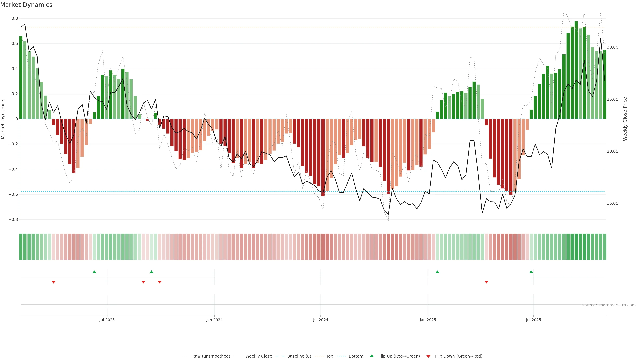Toggle the Weekly Close legend entry
The height and width of the screenshot is (362, 644).
tap(258, 356)
